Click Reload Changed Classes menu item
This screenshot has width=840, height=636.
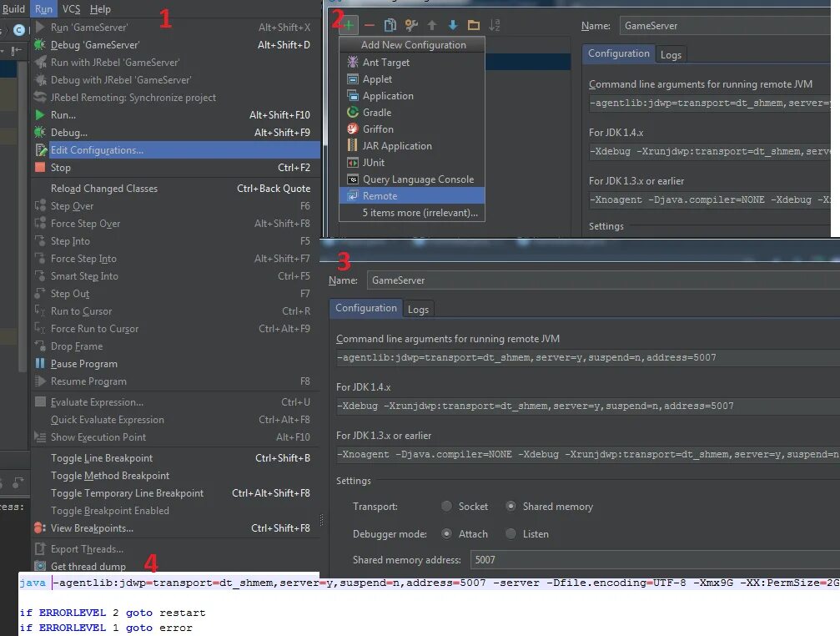(174, 189)
